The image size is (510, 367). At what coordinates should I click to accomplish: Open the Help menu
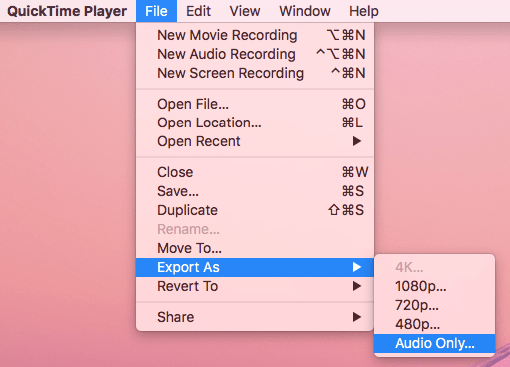(364, 11)
